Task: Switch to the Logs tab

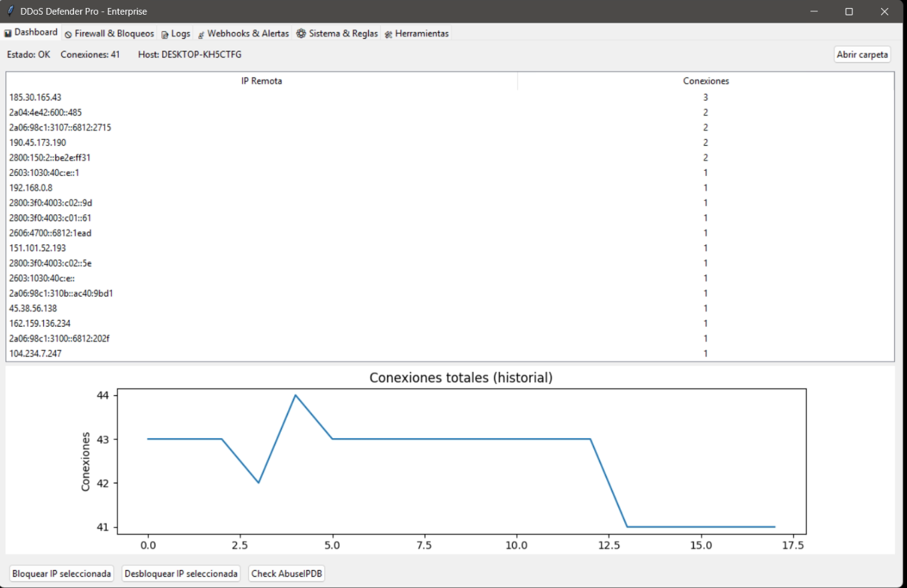Action: (x=175, y=33)
